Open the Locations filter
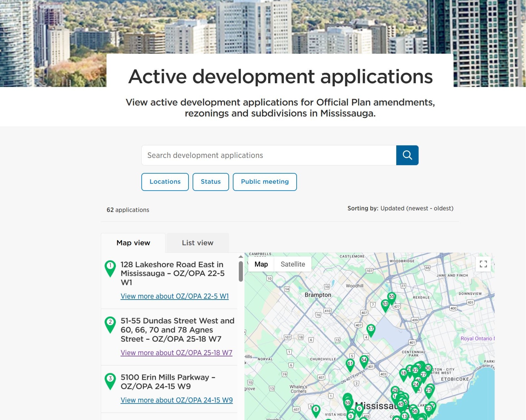This screenshot has height=420, width=526. (x=165, y=182)
